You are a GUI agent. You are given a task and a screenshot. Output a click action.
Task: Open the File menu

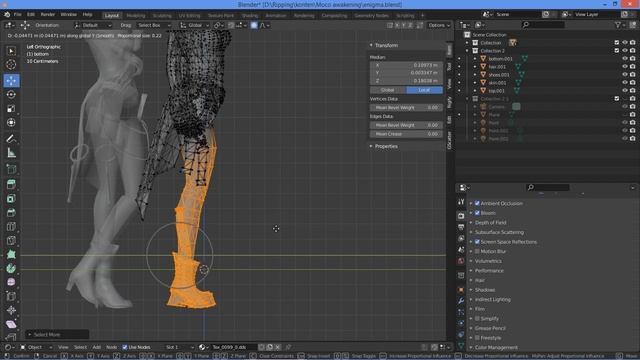pyautogui.click(x=18, y=14)
